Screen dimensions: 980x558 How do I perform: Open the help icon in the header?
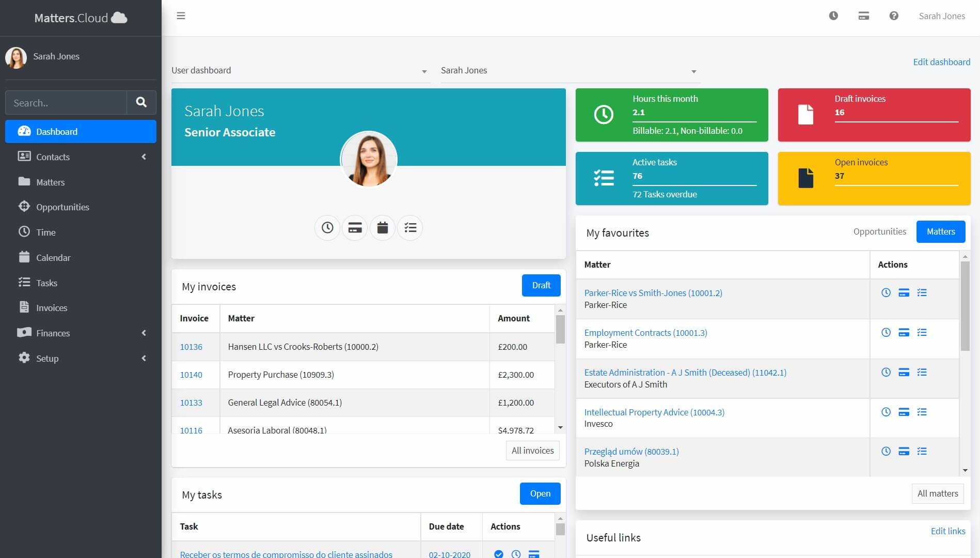click(x=894, y=16)
